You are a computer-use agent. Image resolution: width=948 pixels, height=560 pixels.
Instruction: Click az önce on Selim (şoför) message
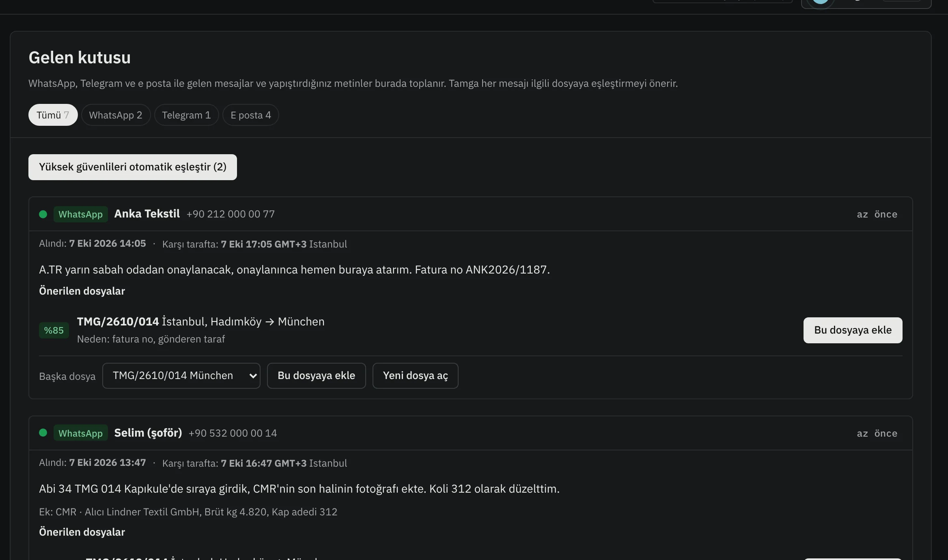point(877,433)
